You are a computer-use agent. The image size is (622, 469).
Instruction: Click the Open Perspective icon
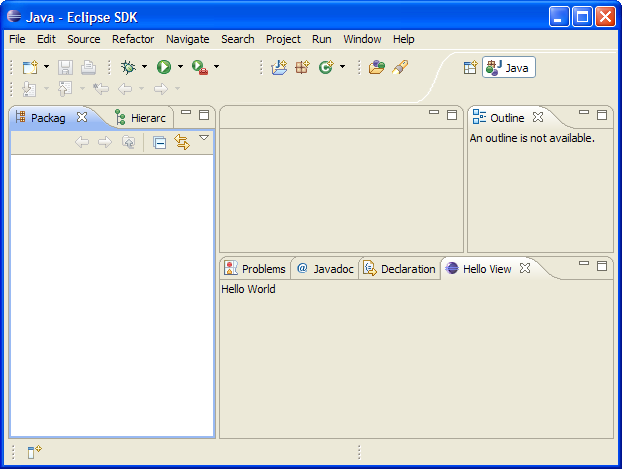click(x=470, y=67)
